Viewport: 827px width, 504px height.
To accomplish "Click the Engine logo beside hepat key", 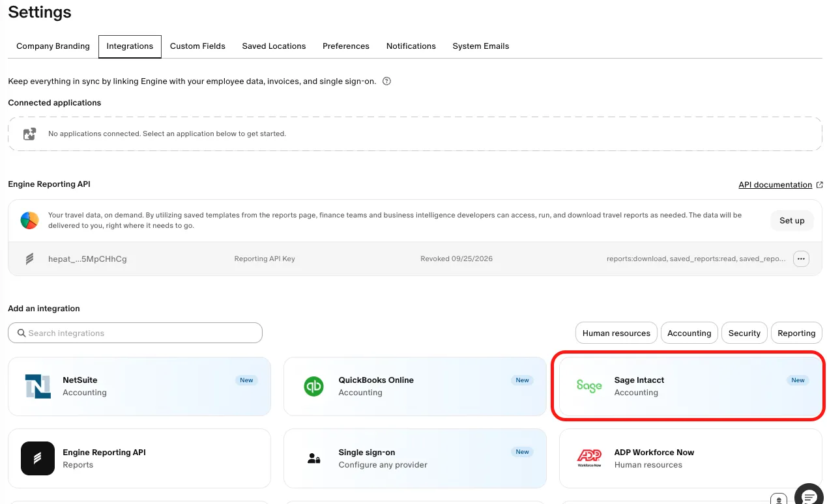I will point(29,259).
